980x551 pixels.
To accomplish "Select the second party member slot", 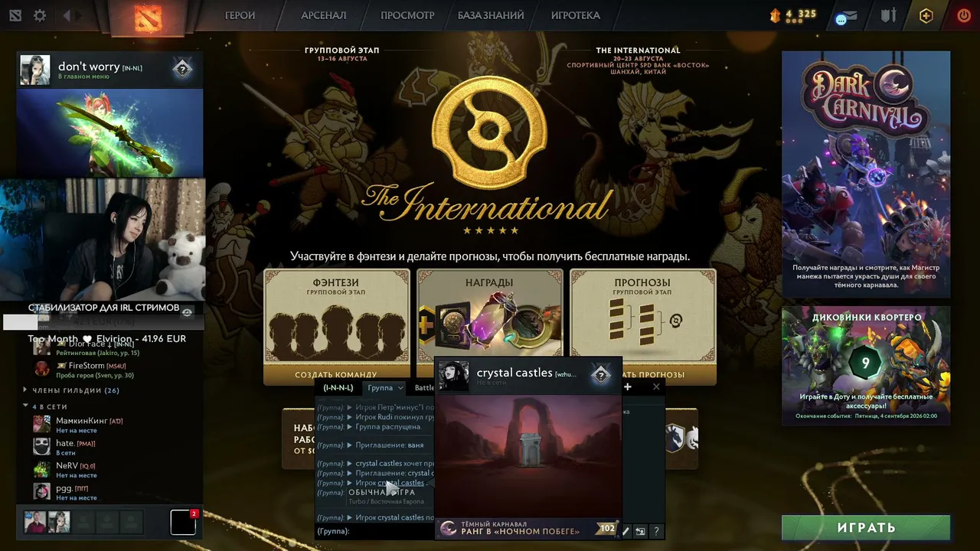I will point(59,522).
